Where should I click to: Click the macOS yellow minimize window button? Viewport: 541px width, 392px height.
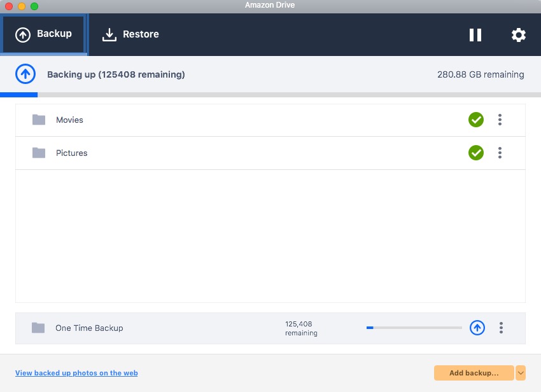[x=22, y=6]
